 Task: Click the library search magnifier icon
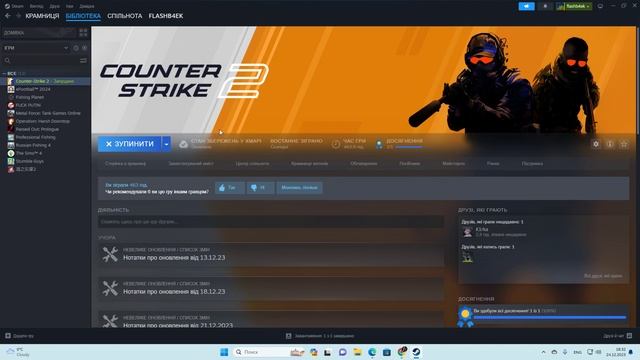(x=7, y=60)
